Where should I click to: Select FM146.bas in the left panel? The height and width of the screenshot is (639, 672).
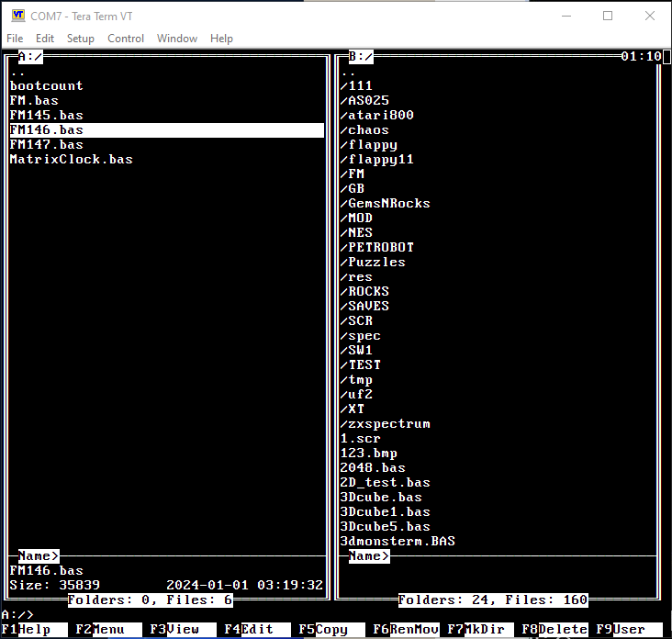tap(47, 130)
